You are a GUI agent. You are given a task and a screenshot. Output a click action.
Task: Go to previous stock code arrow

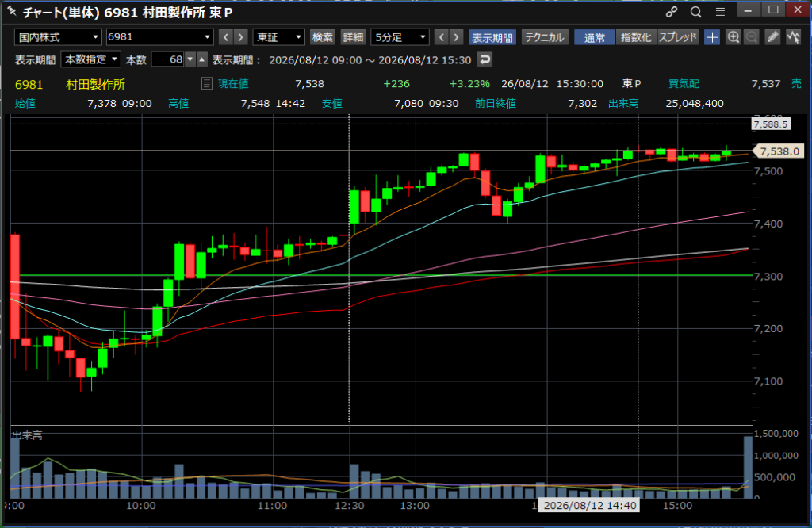[x=225, y=36]
